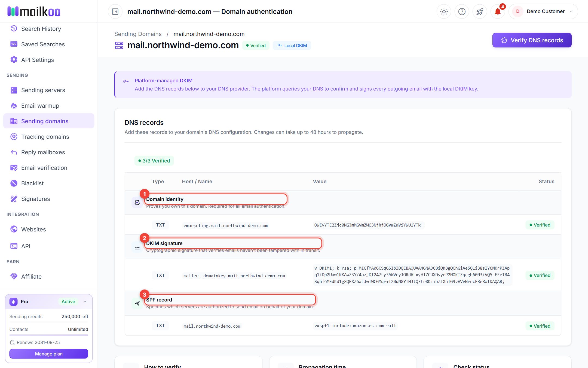Click the 3/3 Verified badge
Image resolution: width=588 pixels, height=368 pixels.
(x=154, y=161)
